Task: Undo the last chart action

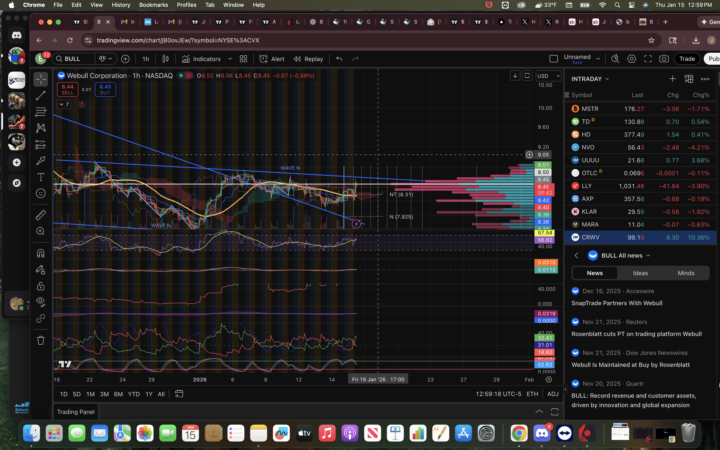Action: tap(339, 59)
